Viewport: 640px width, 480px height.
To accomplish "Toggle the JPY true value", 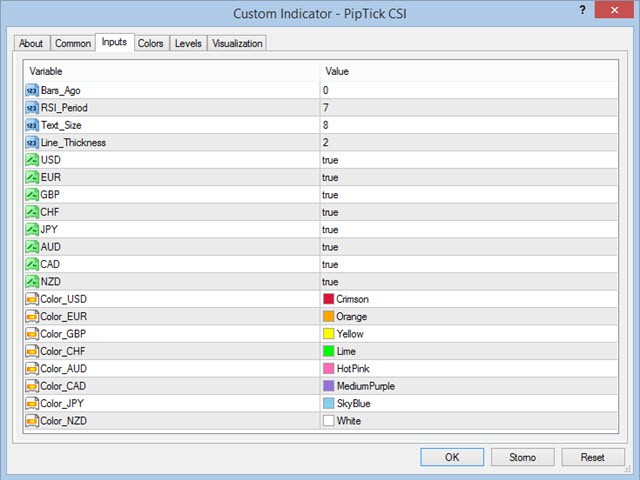I will pos(330,230).
